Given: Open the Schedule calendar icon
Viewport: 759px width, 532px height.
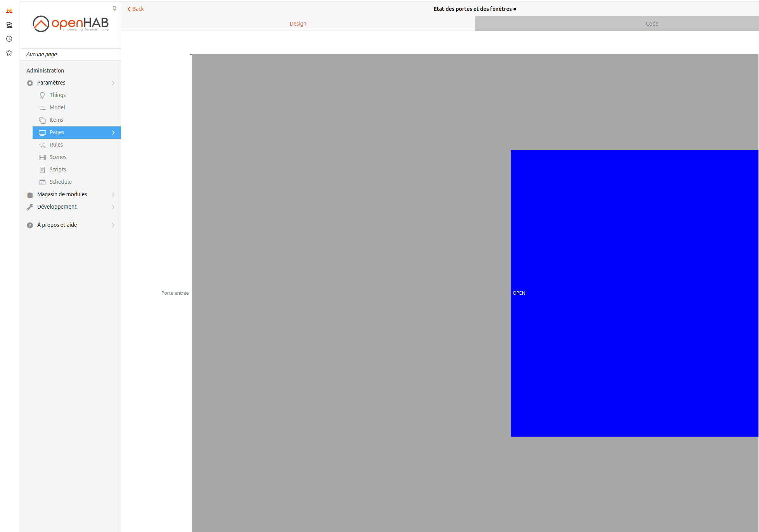Looking at the screenshot, I should [x=42, y=182].
